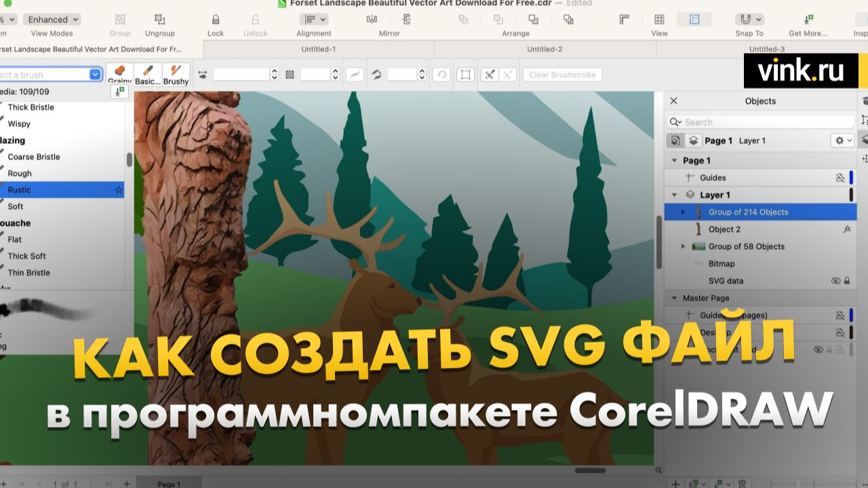
Task: Click the Ungroup icon in toolbar
Action: 159,20
